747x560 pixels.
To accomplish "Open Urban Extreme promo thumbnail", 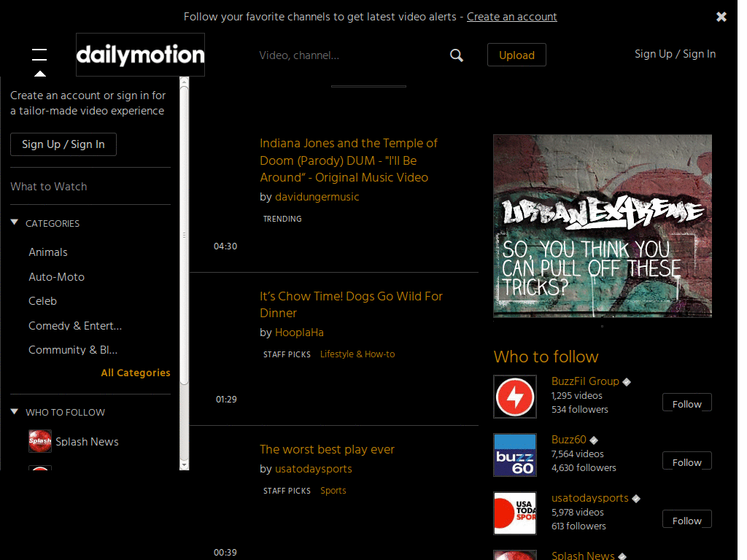I will [x=603, y=226].
